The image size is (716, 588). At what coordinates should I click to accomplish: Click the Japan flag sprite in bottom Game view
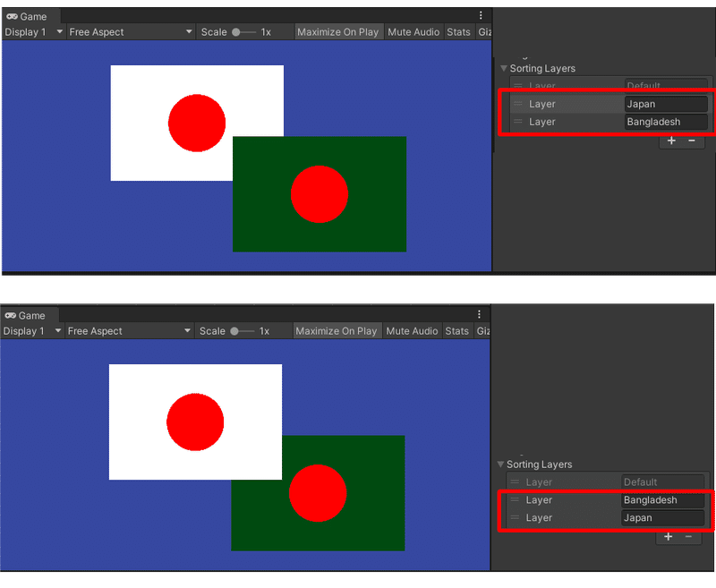(x=195, y=422)
